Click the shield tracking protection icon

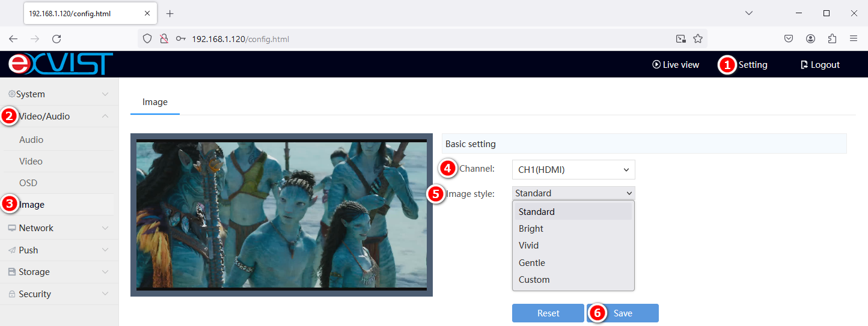tap(147, 39)
